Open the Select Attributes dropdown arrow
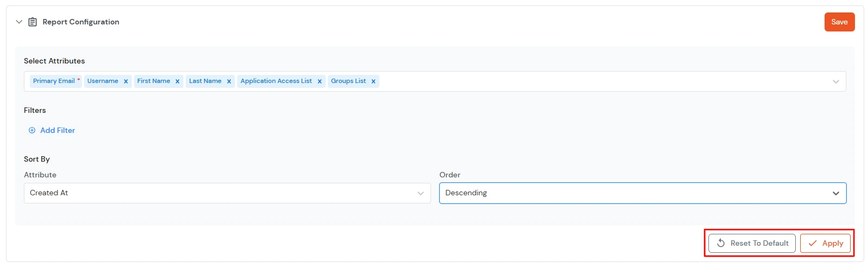Image resolution: width=868 pixels, height=268 pixels. point(835,81)
